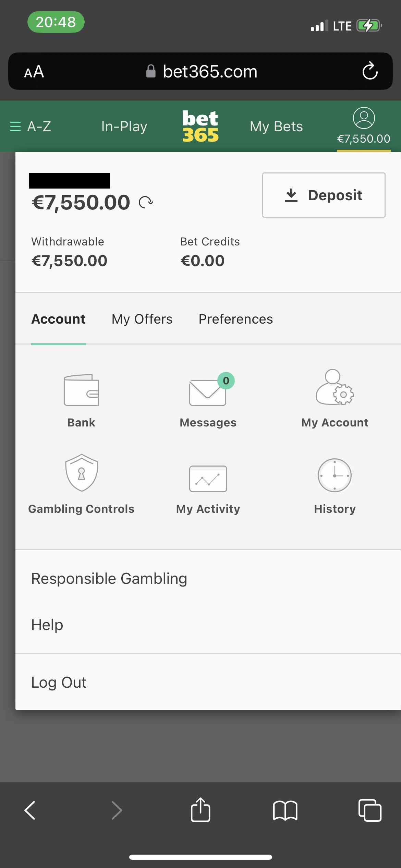401x868 pixels.
Task: Switch to My Offers tab
Action: pos(142,319)
